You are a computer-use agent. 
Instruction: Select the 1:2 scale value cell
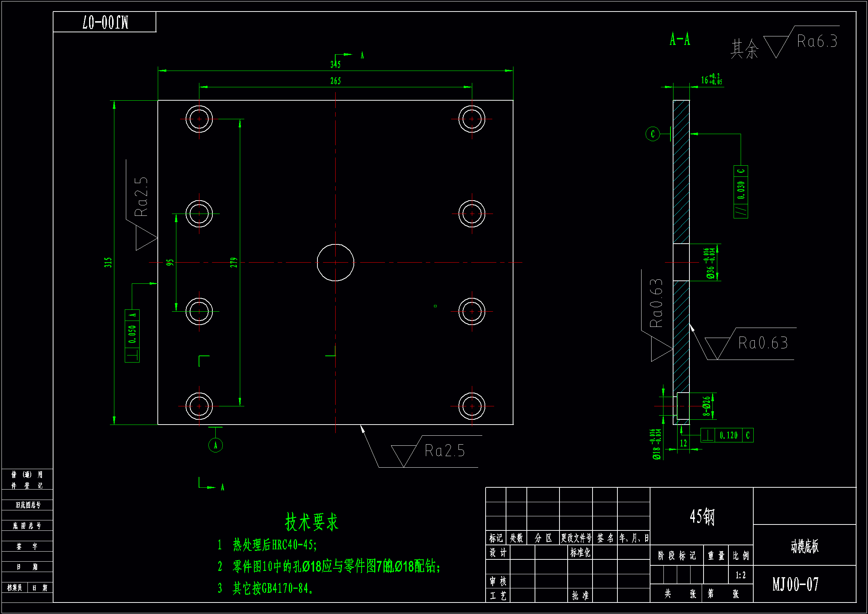(741, 575)
